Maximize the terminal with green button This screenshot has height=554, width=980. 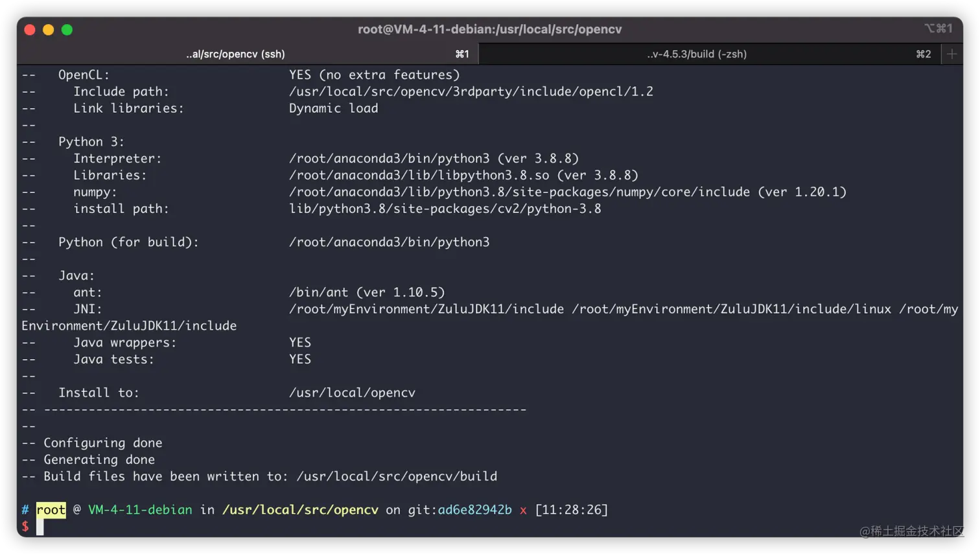(67, 30)
